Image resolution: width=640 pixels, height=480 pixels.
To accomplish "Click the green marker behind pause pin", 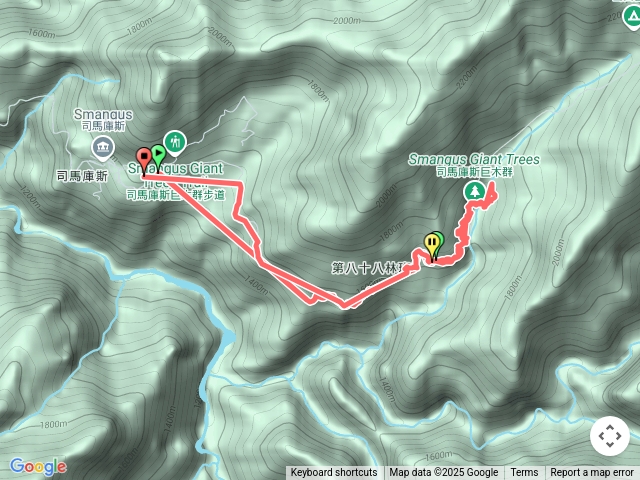I will point(438,241).
